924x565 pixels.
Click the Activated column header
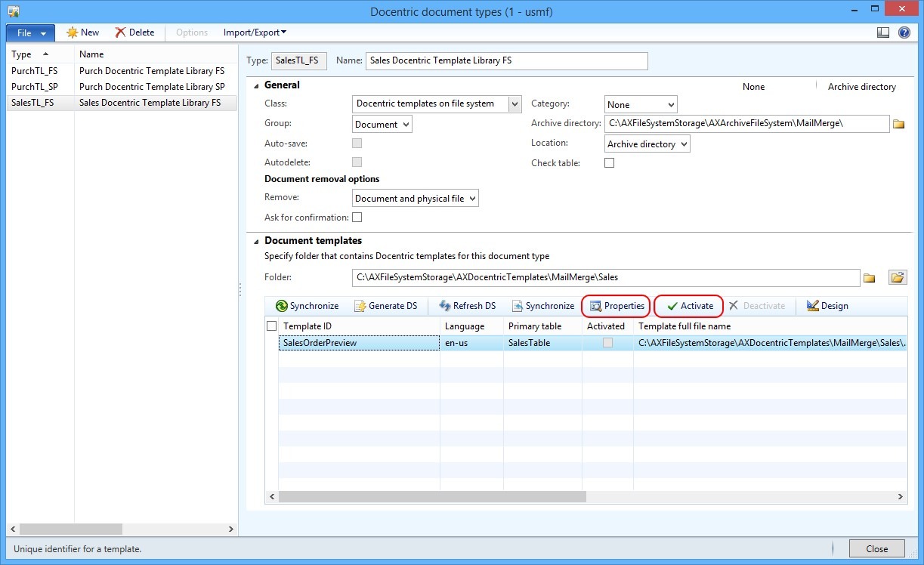[607, 326]
